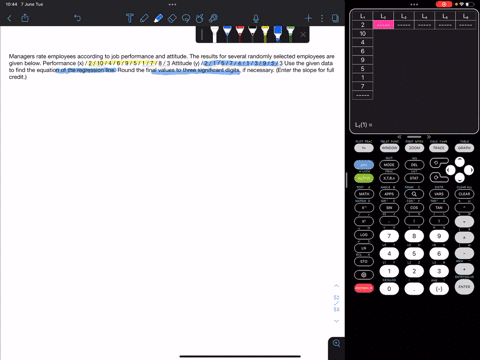Image resolution: width=480 pixels, height=360 pixels.
Task: Tap the VARS key
Action: 439,194
